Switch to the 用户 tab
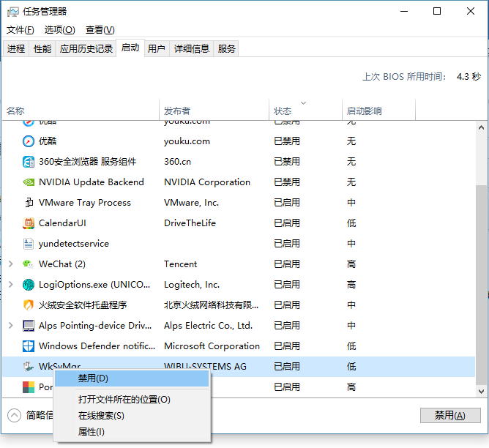This screenshot has width=489, height=448. pyautogui.click(x=157, y=48)
